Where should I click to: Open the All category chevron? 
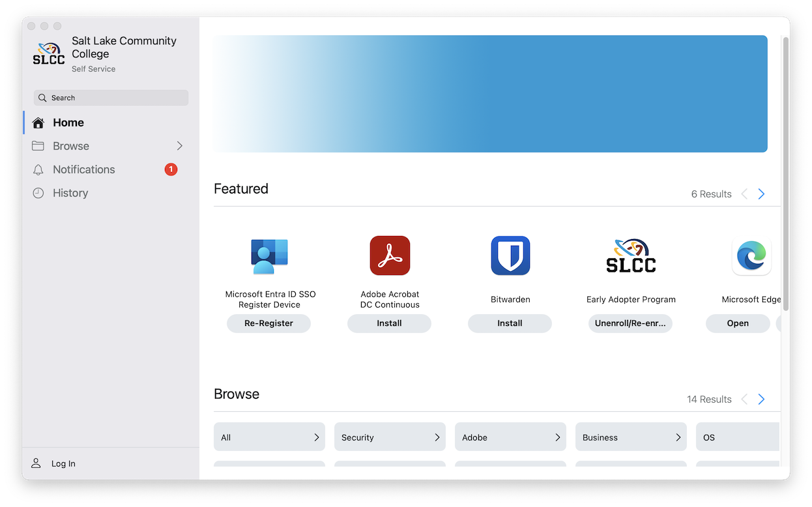pyautogui.click(x=317, y=437)
